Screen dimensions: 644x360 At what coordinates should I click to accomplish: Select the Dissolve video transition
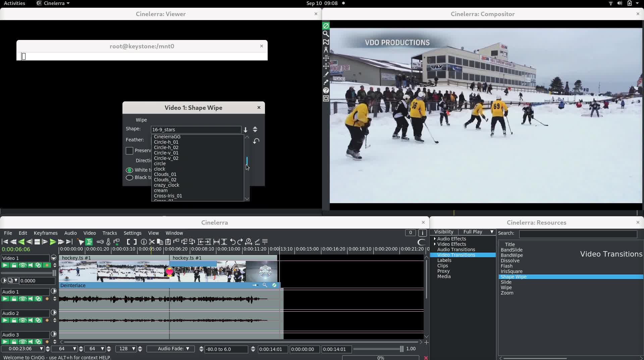click(510, 261)
